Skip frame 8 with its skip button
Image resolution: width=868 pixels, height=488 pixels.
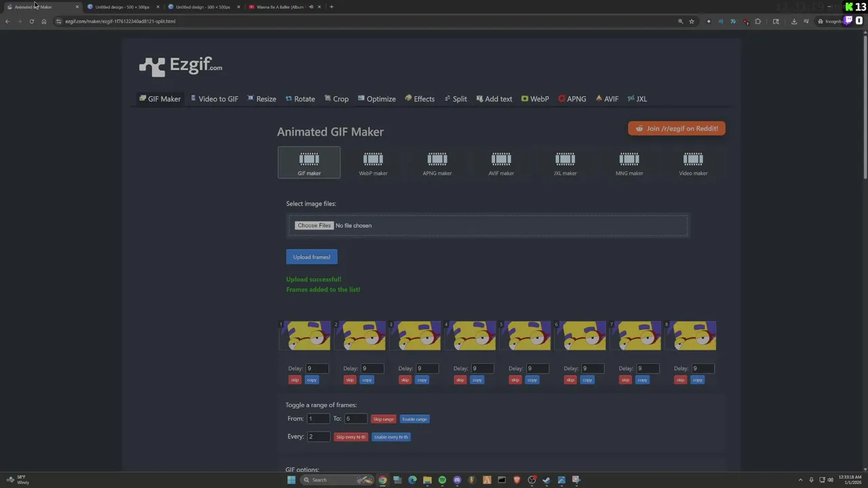680,380
